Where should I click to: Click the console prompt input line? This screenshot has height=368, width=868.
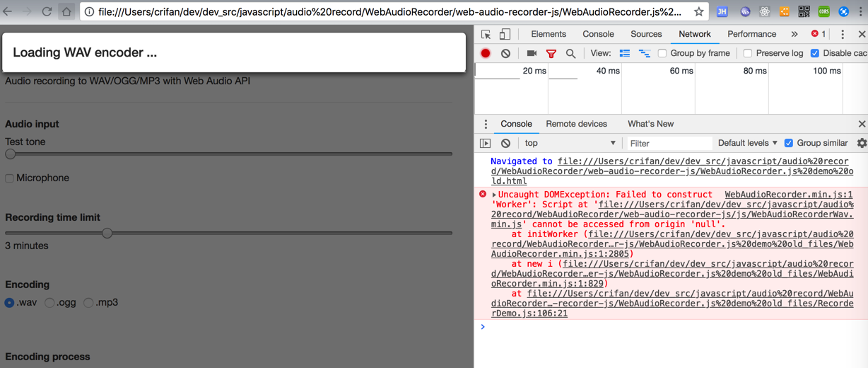pos(675,327)
